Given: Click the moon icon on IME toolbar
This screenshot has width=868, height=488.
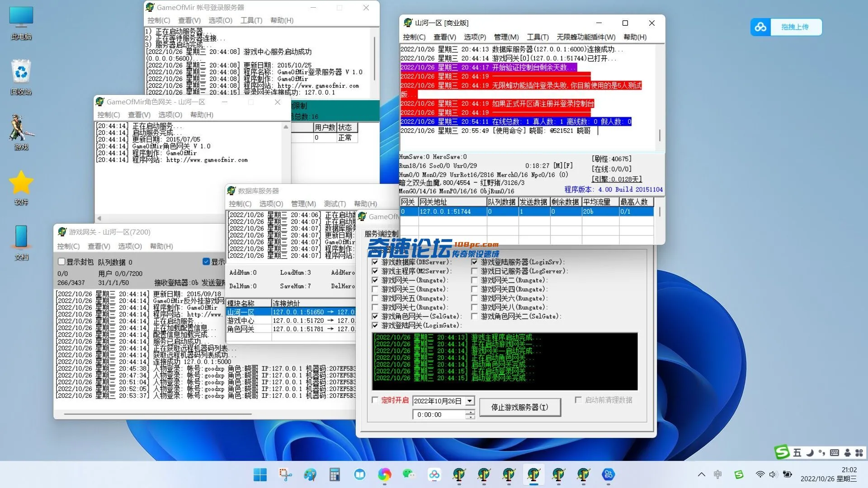Looking at the screenshot, I should (810, 453).
